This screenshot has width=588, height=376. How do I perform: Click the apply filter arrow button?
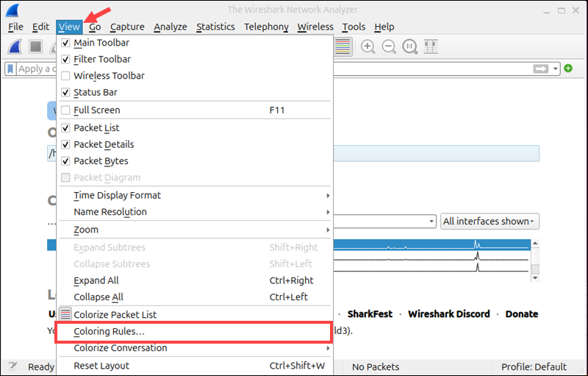pos(541,68)
